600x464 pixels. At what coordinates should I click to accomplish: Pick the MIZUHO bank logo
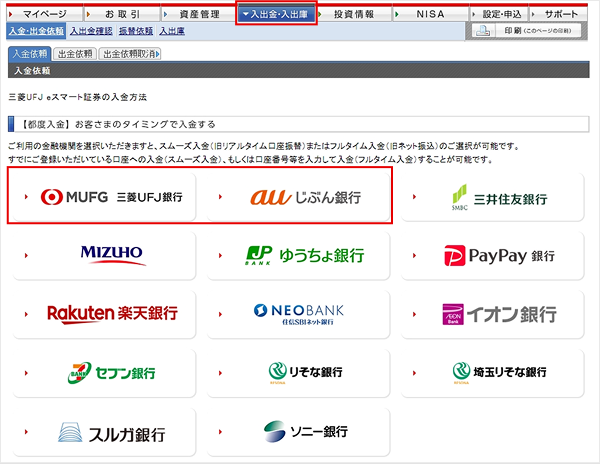pyautogui.click(x=112, y=256)
